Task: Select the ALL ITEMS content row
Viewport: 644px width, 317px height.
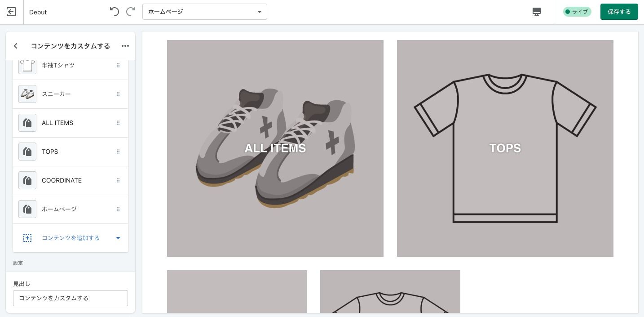Action: [71, 123]
